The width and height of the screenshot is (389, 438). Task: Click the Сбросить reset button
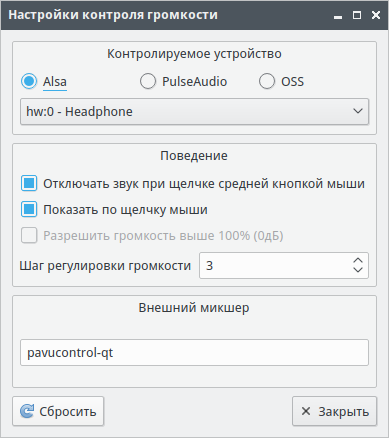[58, 411]
